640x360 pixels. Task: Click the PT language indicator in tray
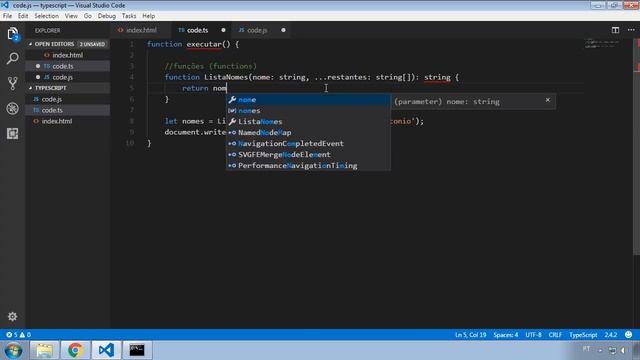point(587,349)
